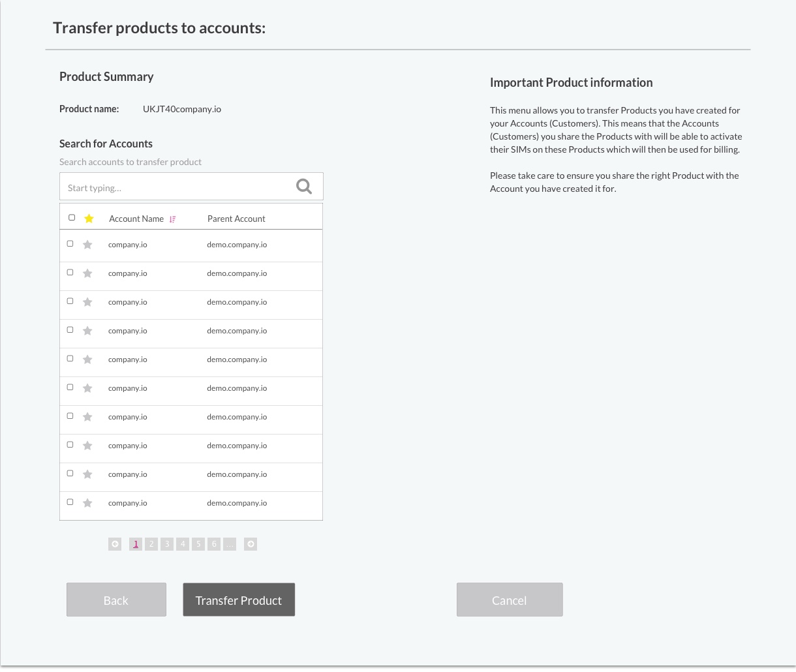Star the first account row
Viewport: 796px width, 672px height.
(x=87, y=245)
